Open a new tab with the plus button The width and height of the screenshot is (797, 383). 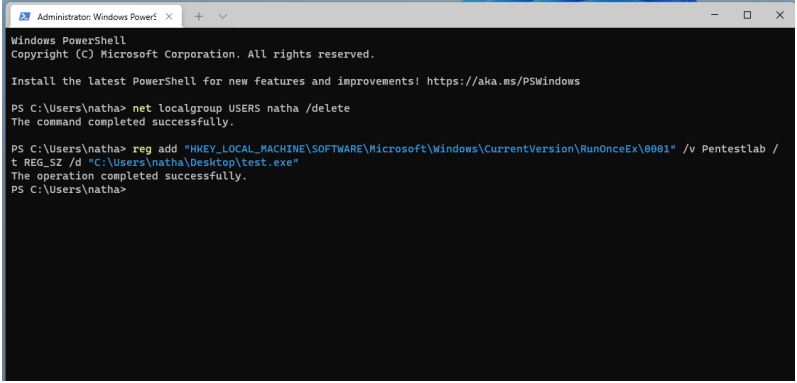(x=199, y=16)
